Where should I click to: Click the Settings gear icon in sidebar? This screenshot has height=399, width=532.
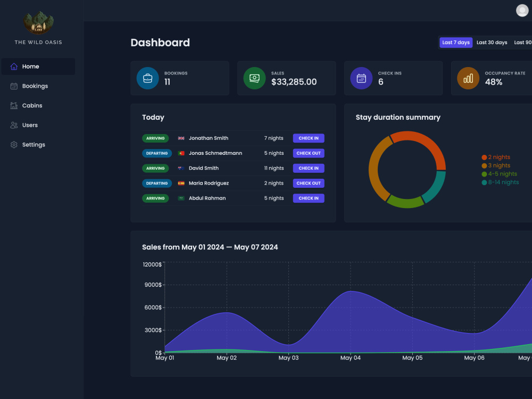(x=14, y=145)
